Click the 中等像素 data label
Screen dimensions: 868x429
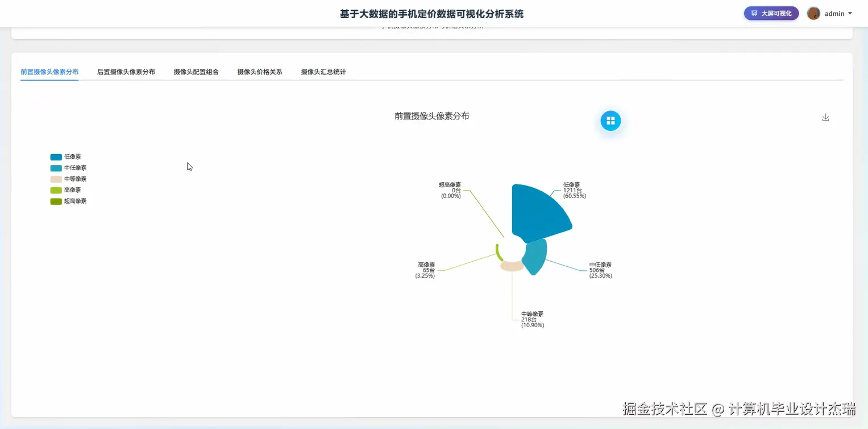coord(531,319)
